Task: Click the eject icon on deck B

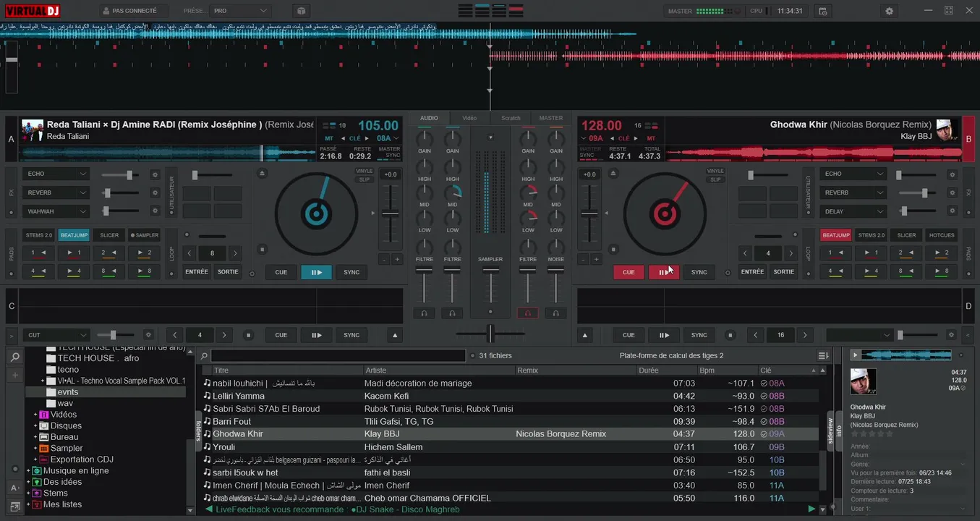Action: tap(614, 173)
